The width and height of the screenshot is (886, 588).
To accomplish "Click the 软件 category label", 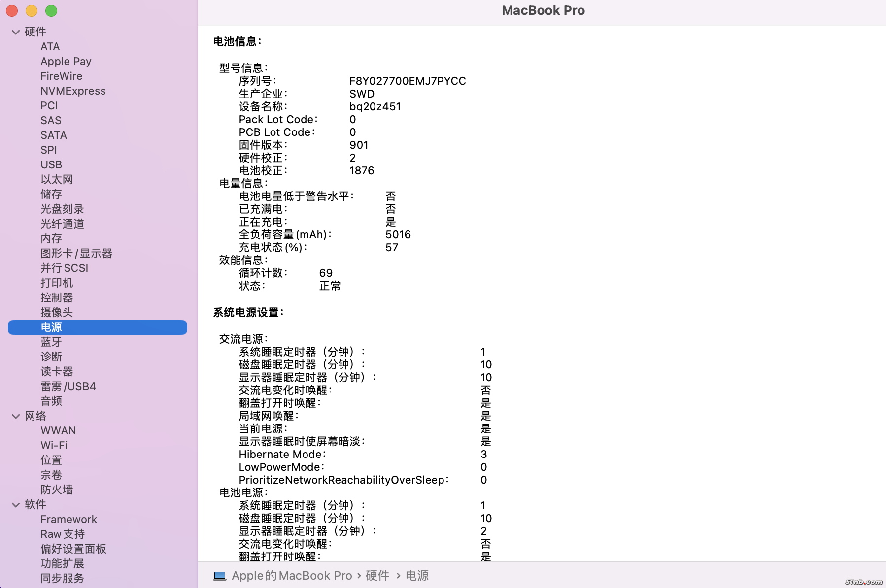I will tap(35, 505).
